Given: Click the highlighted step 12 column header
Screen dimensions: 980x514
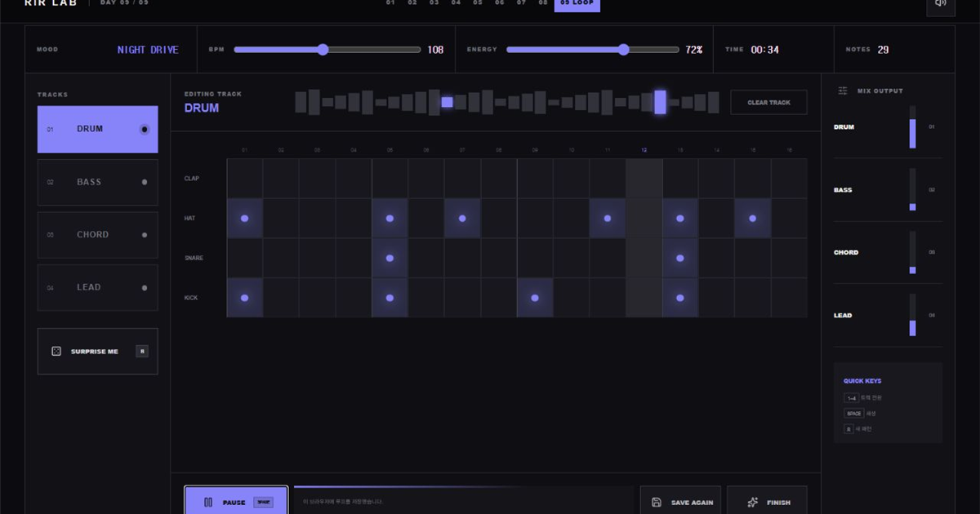Looking at the screenshot, I should click(644, 150).
